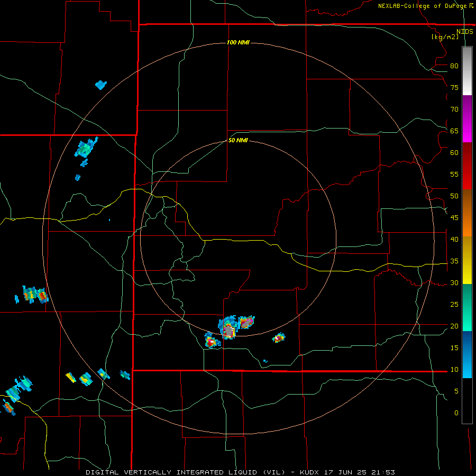Click the isolated storm cell east of main cluster
The width and height of the screenshot is (476, 476).
click(278, 337)
